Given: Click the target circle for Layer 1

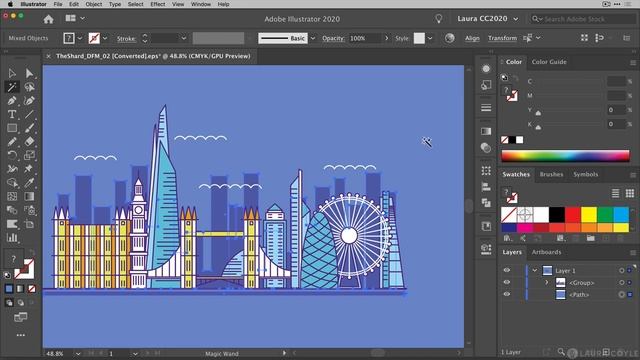Looking at the screenshot, I should [x=622, y=270].
